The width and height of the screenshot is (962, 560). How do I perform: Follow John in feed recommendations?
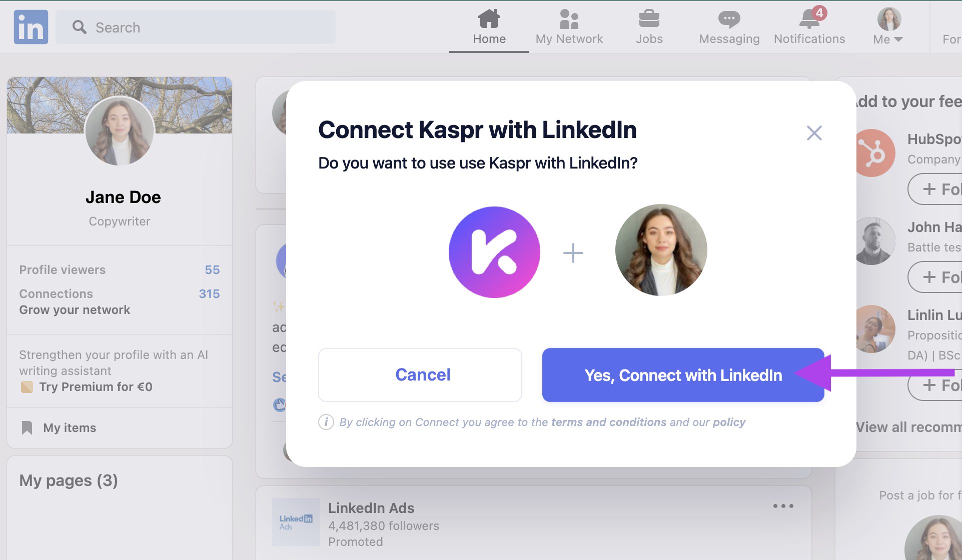(935, 277)
